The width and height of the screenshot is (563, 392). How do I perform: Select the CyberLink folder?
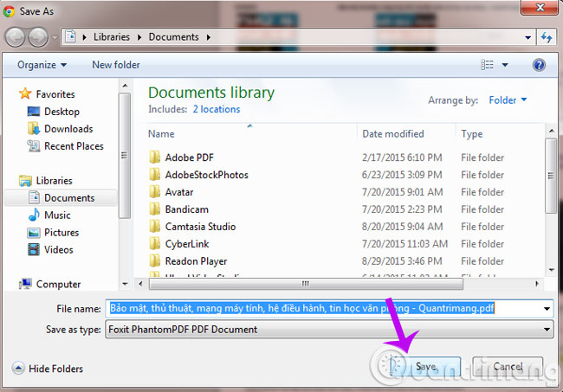(x=187, y=244)
